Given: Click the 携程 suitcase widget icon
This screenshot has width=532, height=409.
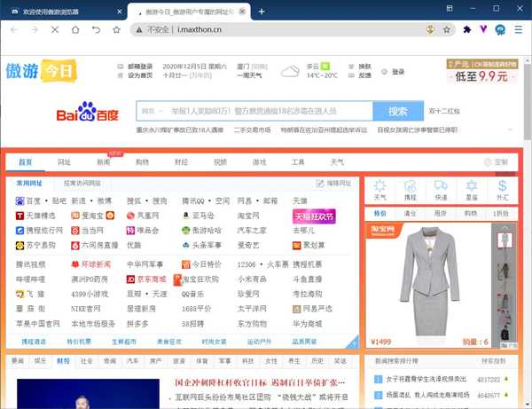Looking at the screenshot, I should coord(410,188).
